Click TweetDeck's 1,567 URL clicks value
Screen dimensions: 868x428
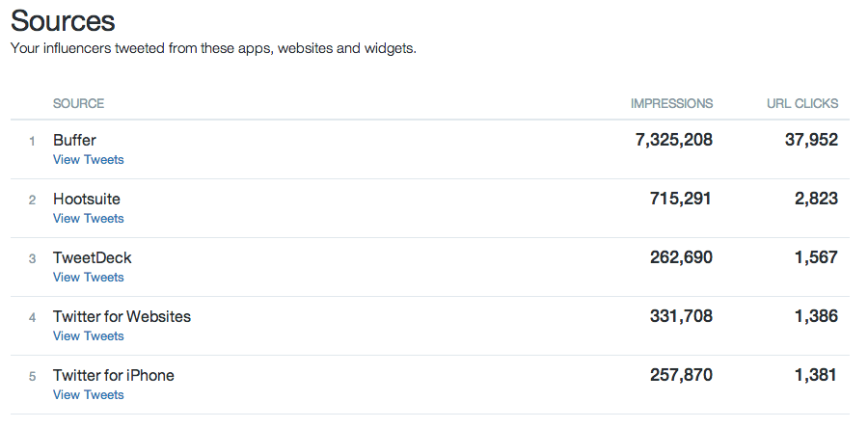816,257
